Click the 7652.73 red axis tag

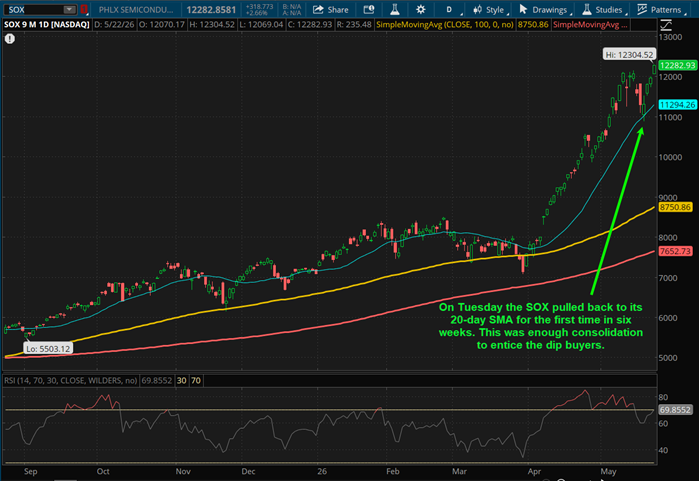tap(675, 251)
